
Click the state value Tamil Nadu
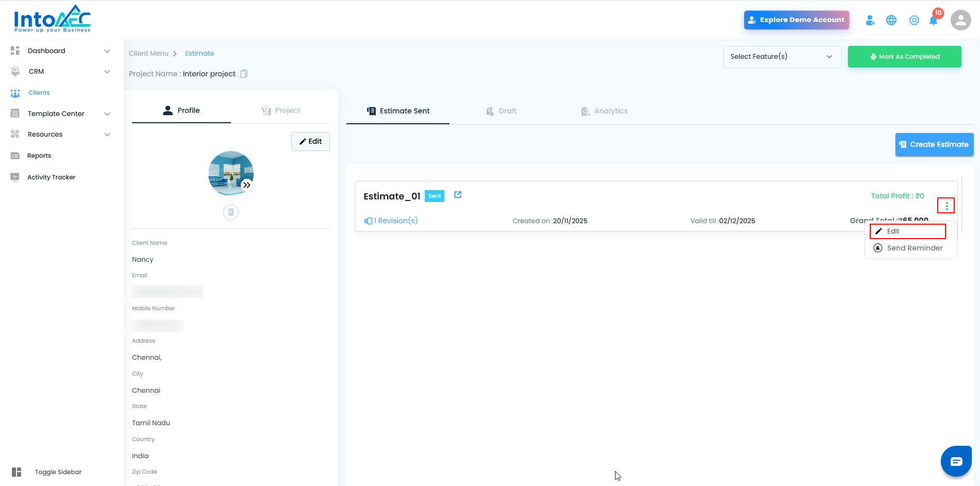tap(151, 423)
